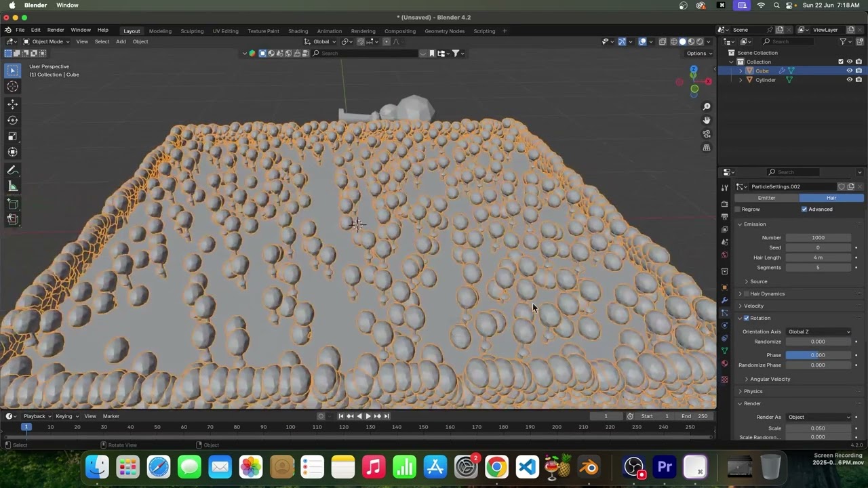
Task: Toggle camera view icon in viewport
Action: tap(707, 134)
